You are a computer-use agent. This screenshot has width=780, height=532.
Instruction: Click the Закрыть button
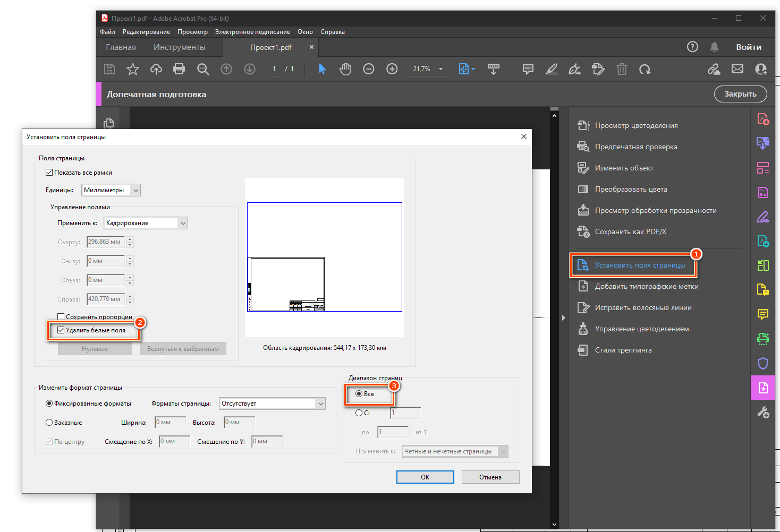point(740,94)
